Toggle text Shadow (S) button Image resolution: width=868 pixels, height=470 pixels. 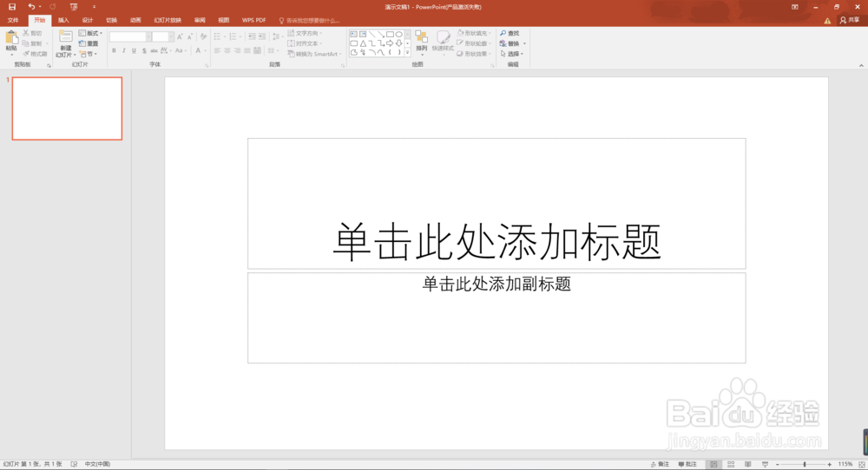point(144,51)
